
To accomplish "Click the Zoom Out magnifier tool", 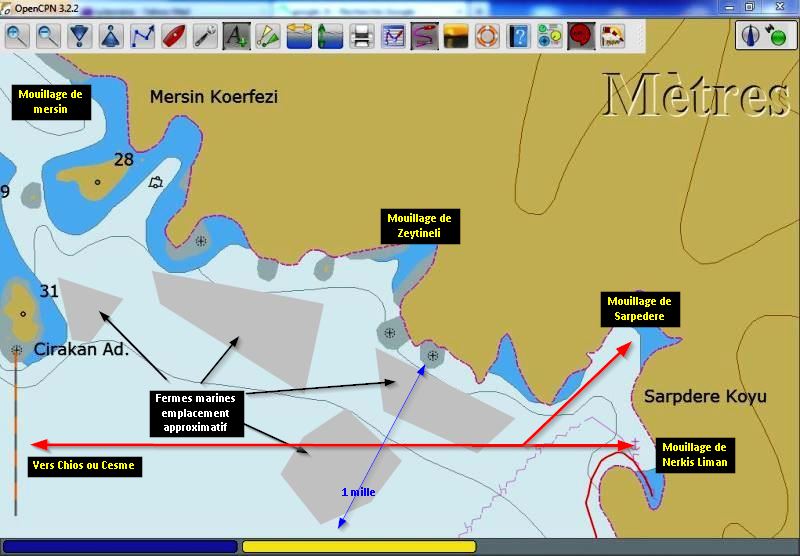I will 48,37.
